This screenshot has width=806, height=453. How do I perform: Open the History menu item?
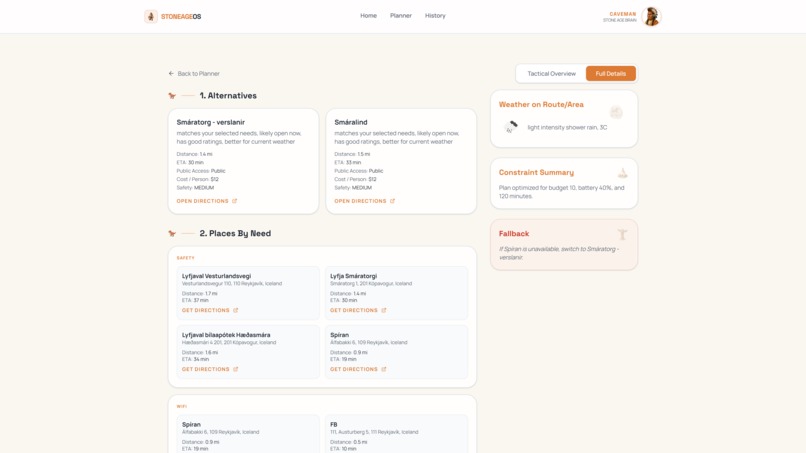click(435, 16)
